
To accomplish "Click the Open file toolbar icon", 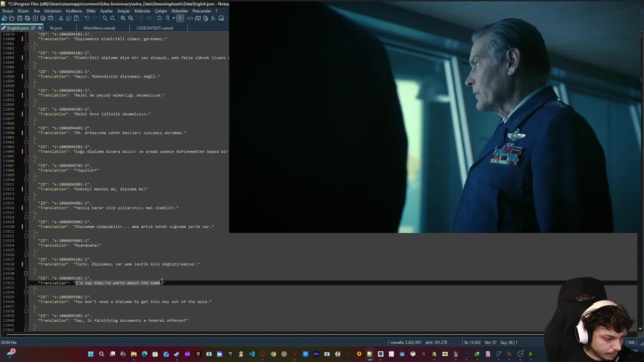I will [12, 18].
